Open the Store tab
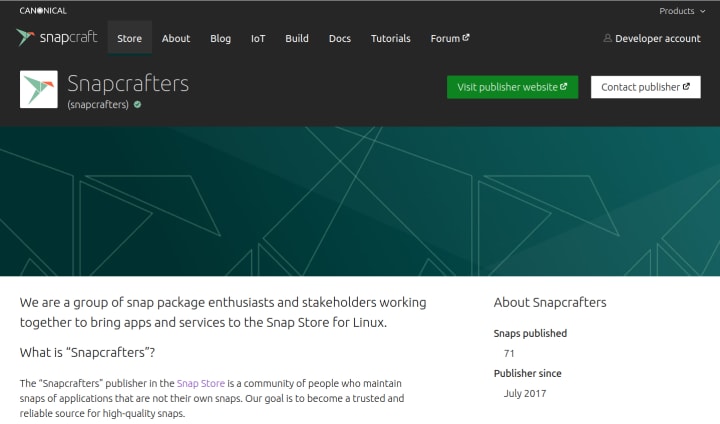 (129, 38)
